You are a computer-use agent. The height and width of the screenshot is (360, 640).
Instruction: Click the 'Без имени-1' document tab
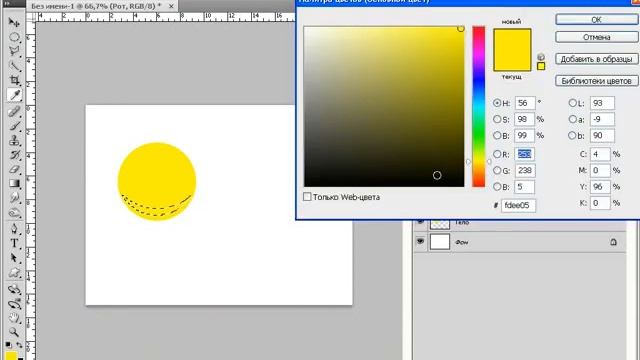96,6
